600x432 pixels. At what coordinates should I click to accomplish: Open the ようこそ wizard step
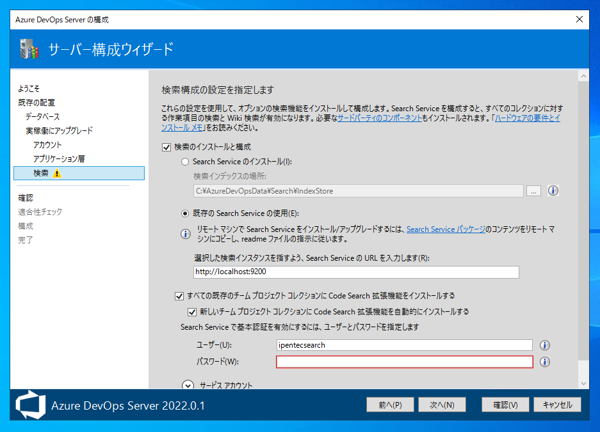(29, 88)
